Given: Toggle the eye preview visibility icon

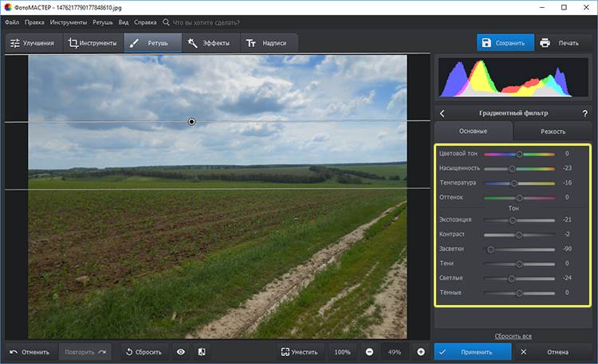Looking at the screenshot, I should click(x=181, y=351).
